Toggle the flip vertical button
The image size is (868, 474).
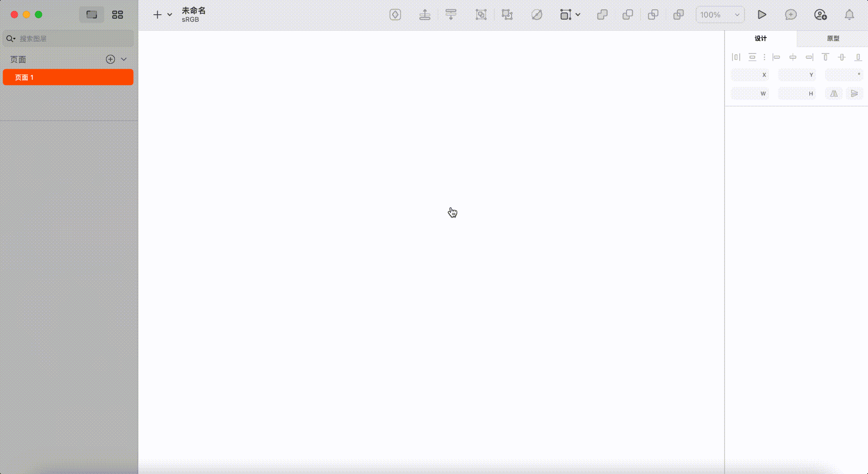coord(854,94)
